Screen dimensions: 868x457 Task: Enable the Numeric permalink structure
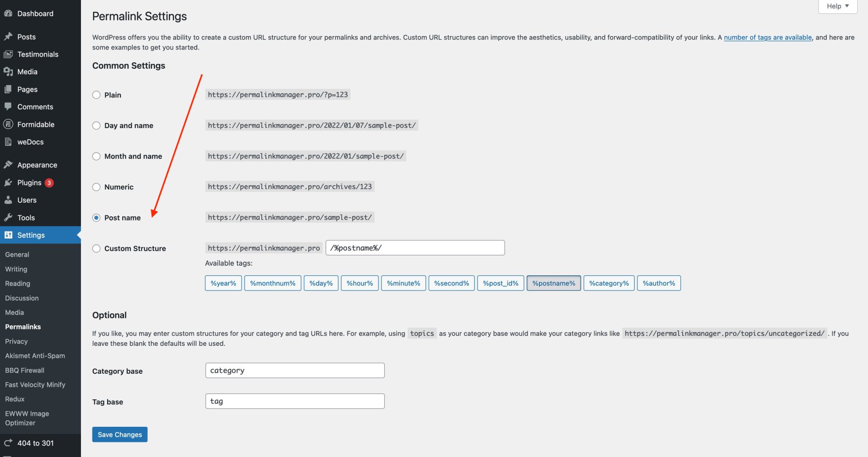click(x=96, y=187)
